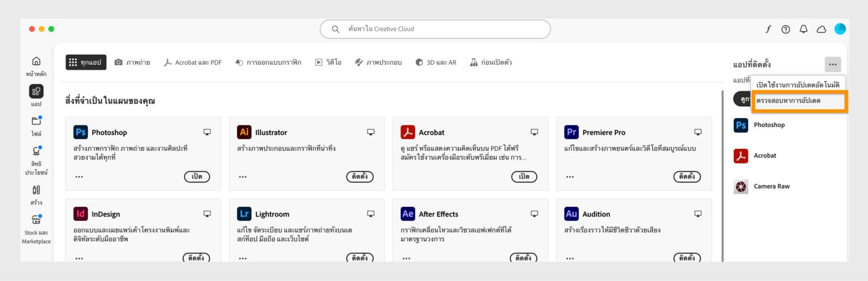Click the Premiere Pro app icon

(x=571, y=132)
